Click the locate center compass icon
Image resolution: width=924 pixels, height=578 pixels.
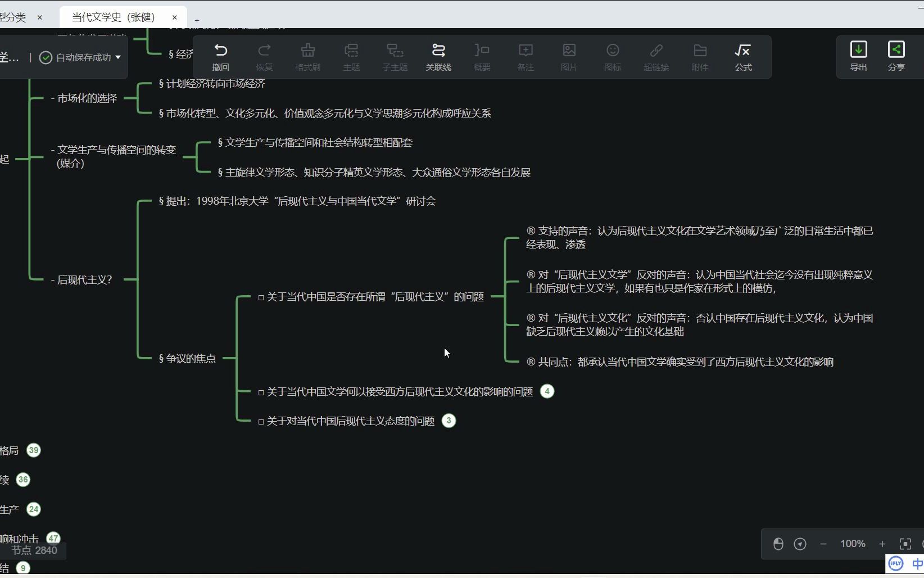(x=800, y=544)
